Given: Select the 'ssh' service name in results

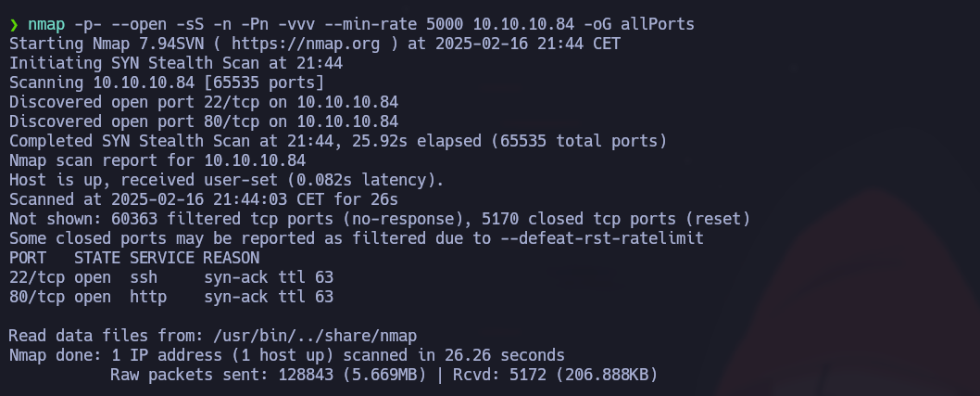Looking at the screenshot, I should (x=143, y=277).
